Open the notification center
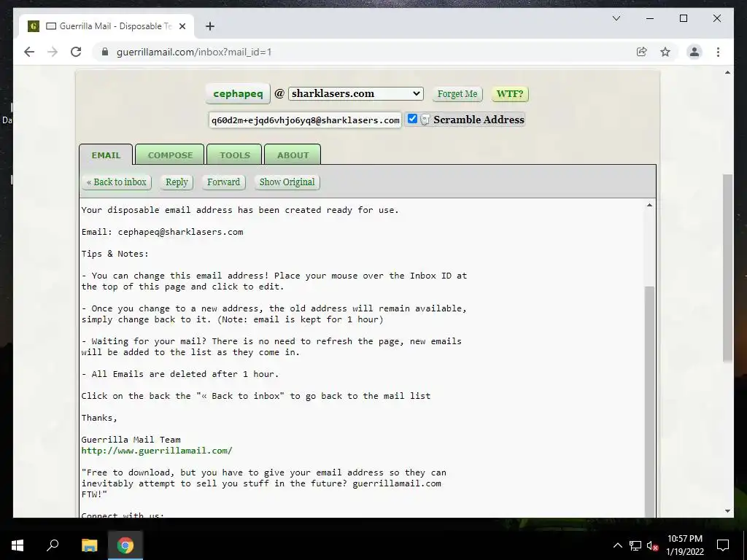747x560 pixels. [x=723, y=545]
